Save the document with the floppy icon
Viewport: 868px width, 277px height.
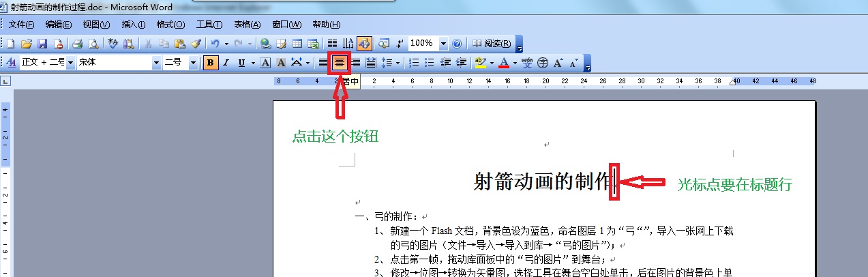point(42,44)
